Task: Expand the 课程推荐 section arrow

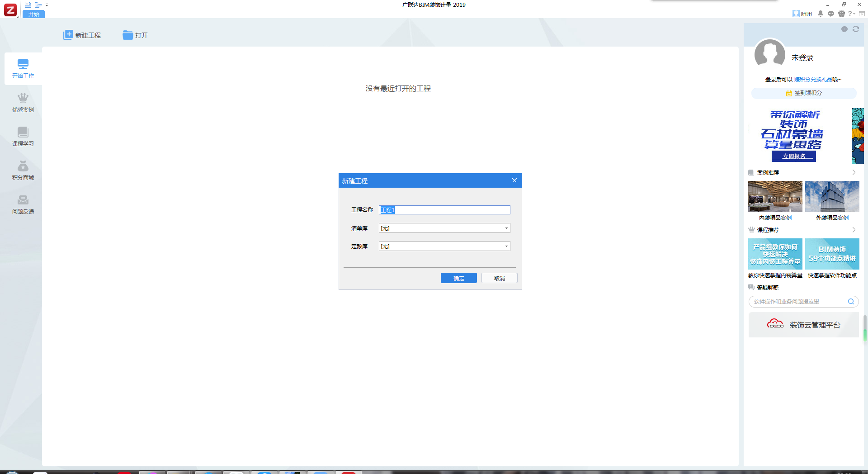Action: coord(854,230)
